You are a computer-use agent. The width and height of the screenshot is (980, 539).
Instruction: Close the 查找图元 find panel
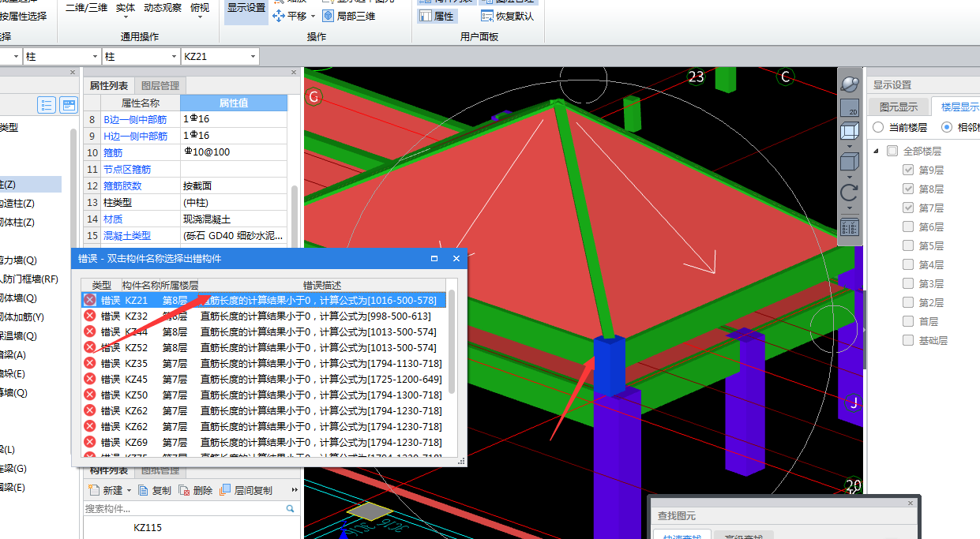911,503
